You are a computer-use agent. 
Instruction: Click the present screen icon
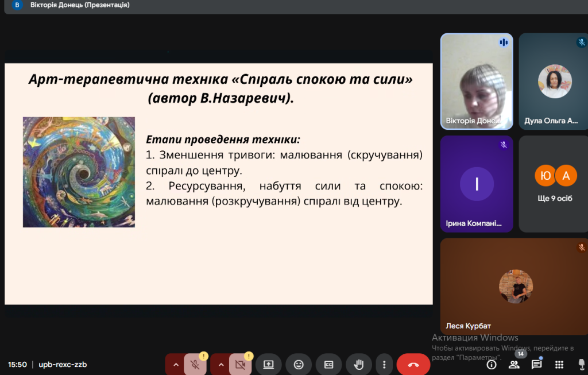click(268, 365)
